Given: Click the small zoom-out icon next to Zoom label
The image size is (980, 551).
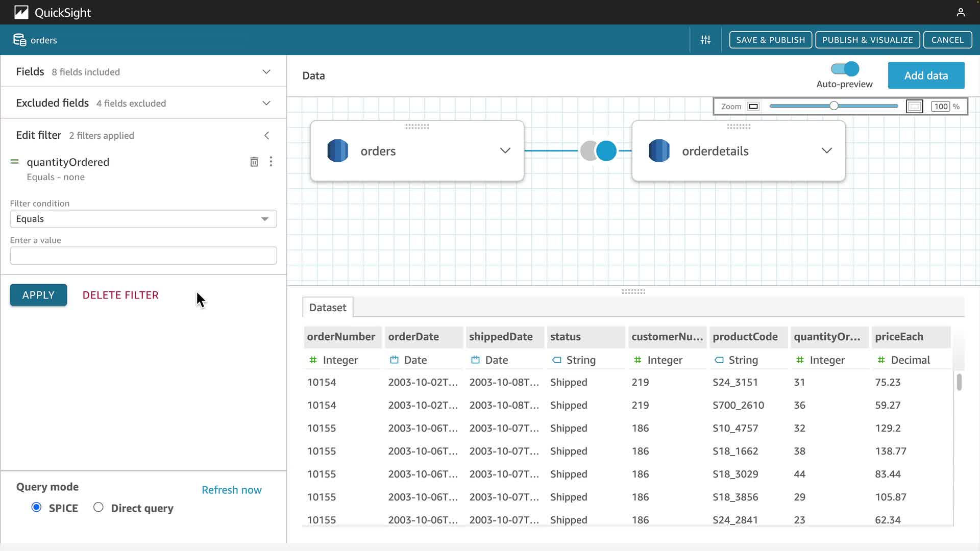Looking at the screenshot, I should (x=753, y=106).
